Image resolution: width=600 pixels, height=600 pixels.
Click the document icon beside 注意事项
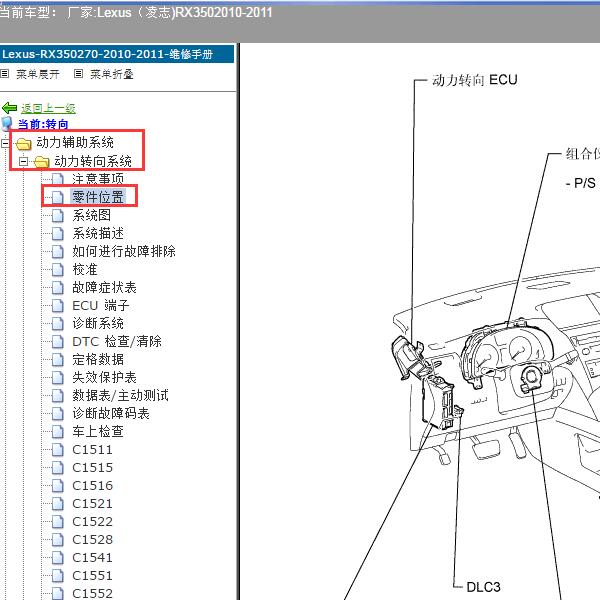pyautogui.click(x=57, y=179)
